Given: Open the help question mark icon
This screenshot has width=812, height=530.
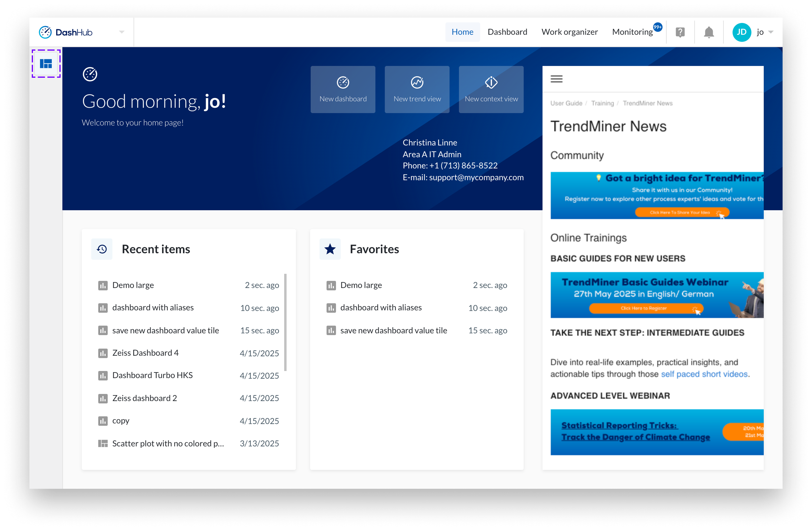Looking at the screenshot, I should (680, 32).
